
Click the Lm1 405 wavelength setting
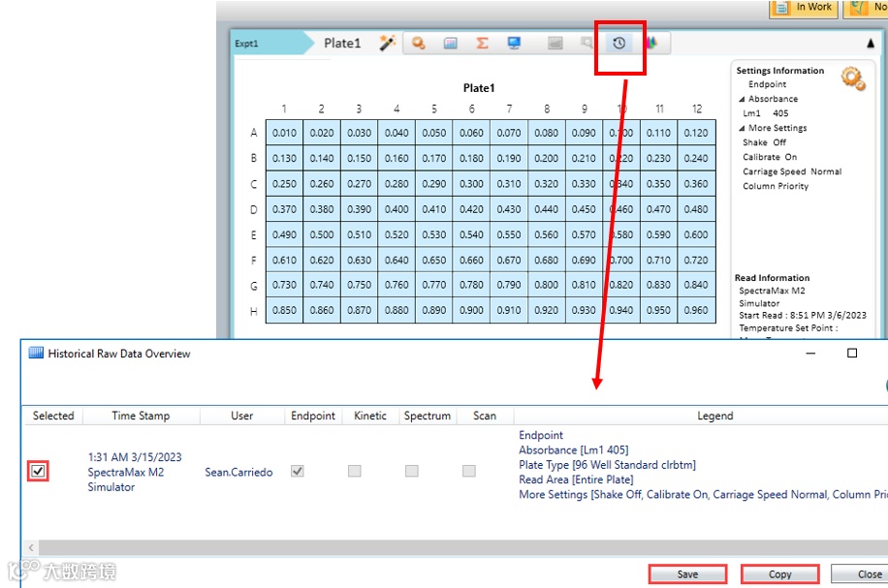pos(766,113)
